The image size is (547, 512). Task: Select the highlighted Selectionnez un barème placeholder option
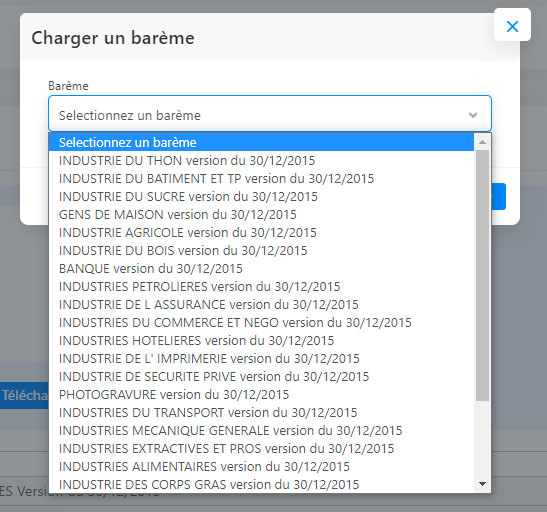[261, 142]
